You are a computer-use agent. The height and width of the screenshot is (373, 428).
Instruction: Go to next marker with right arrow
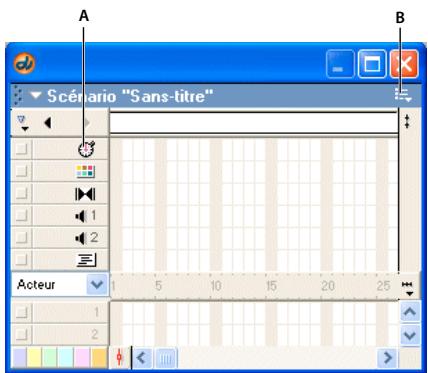[x=87, y=123]
